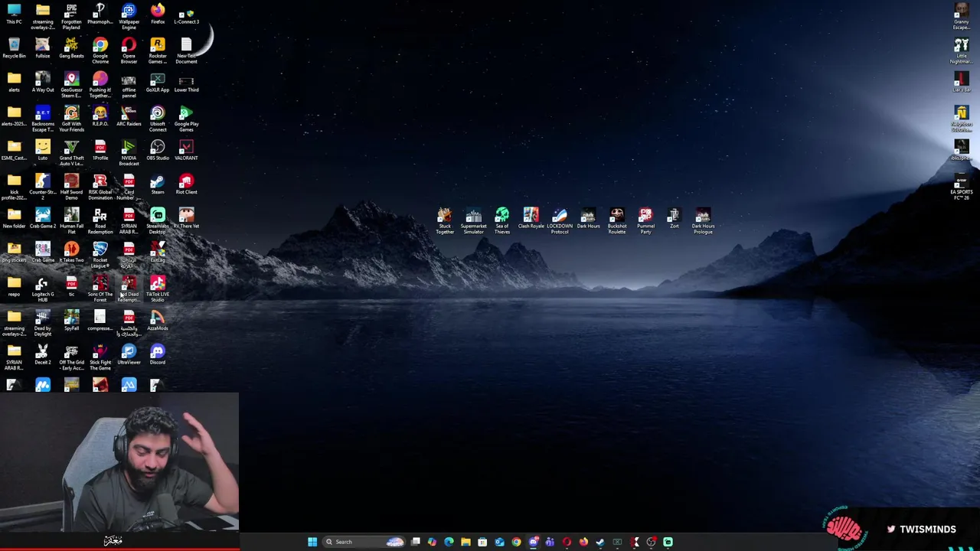
Task: Launch GeoGuessr Steam Edition shortcut
Action: pyautogui.click(x=71, y=84)
